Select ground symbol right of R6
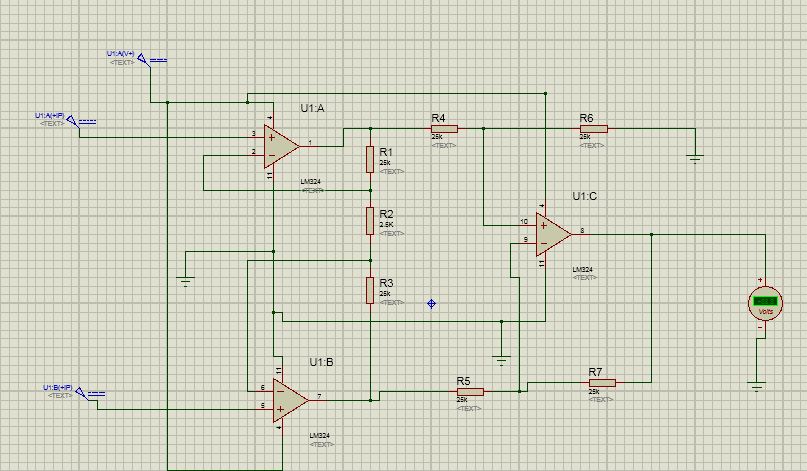 point(695,159)
